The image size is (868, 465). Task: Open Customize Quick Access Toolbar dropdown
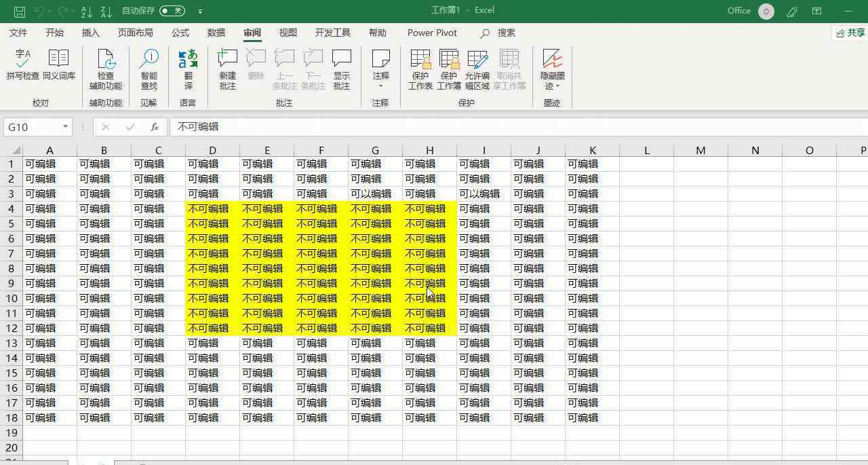[x=200, y=11]
